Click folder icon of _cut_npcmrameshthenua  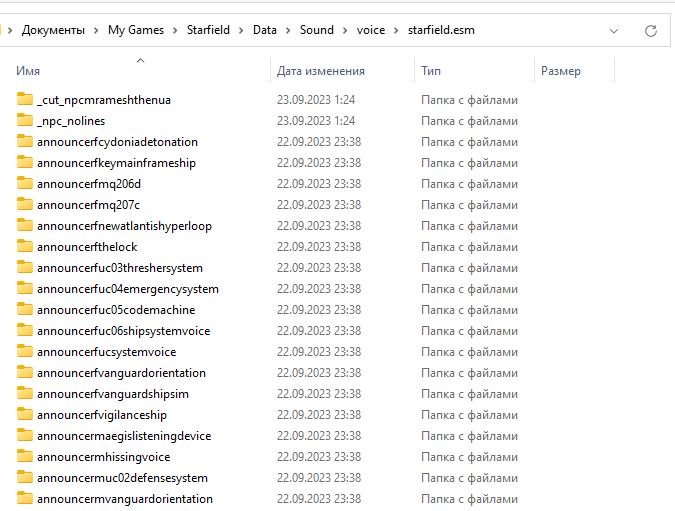pyautogui.click(x=25, y=99)
